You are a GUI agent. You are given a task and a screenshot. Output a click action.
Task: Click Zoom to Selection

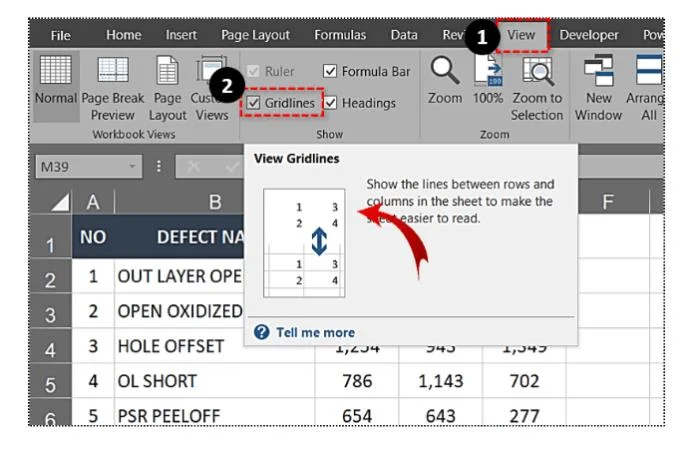coord(537,88)
